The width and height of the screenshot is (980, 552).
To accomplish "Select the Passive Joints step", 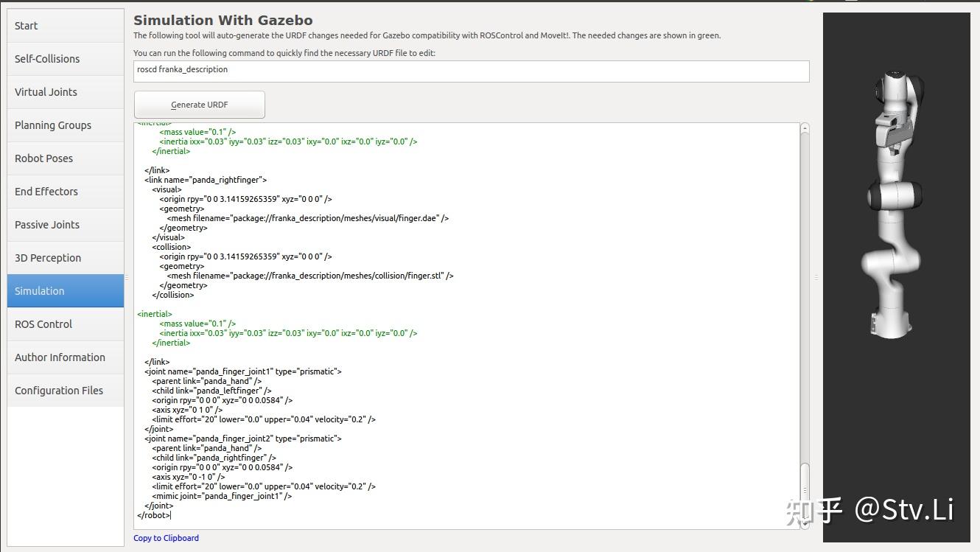I will [66, 225].
